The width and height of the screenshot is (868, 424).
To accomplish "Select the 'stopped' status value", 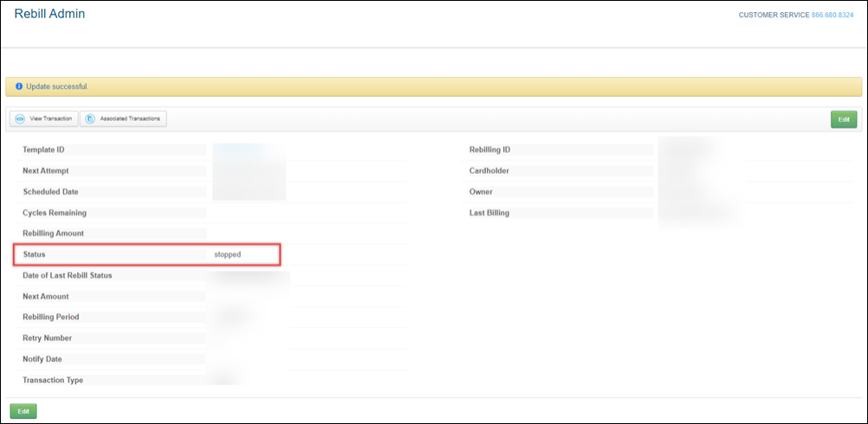I will 228,254.
